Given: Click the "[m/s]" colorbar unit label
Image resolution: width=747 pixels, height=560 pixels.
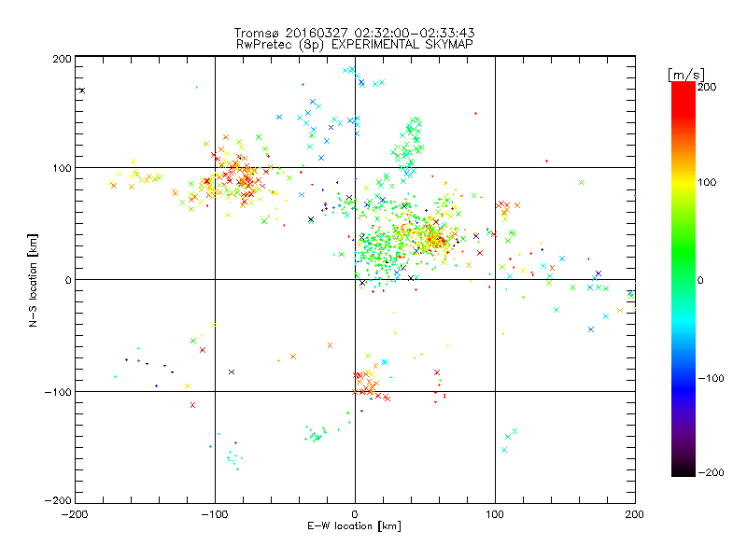Looking at the screenshot, I should [x=686, y=75].
